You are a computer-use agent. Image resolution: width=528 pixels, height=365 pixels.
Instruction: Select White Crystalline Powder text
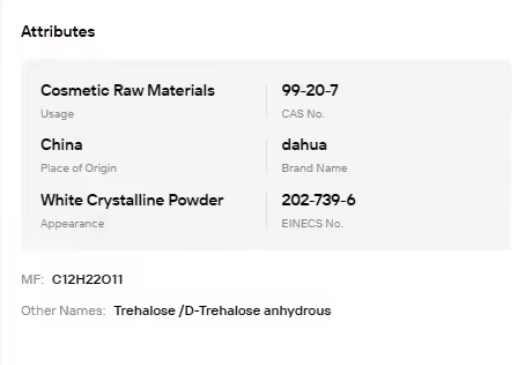click(132, 200)
